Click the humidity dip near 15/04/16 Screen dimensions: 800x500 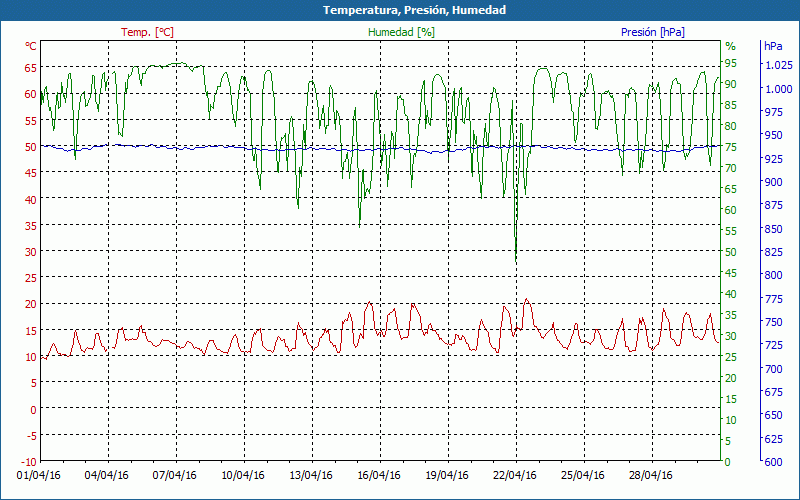point(359,226)
